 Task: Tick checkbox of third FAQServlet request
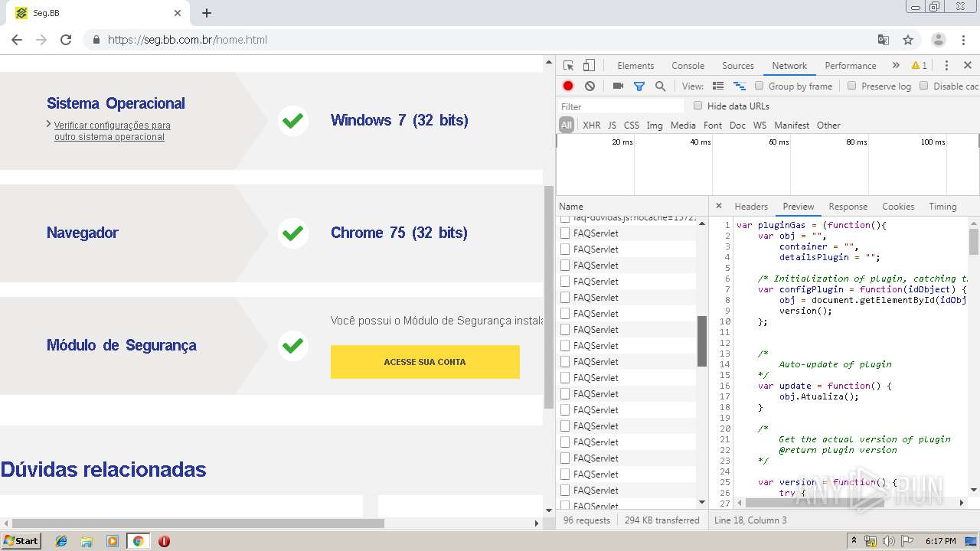565,266
